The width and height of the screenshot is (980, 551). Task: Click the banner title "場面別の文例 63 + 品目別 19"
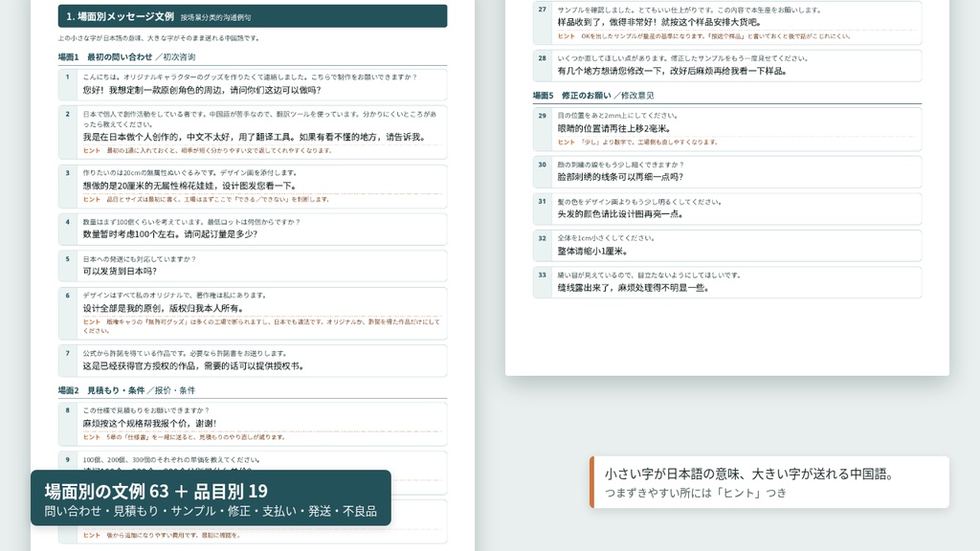[x=156, y=491]
